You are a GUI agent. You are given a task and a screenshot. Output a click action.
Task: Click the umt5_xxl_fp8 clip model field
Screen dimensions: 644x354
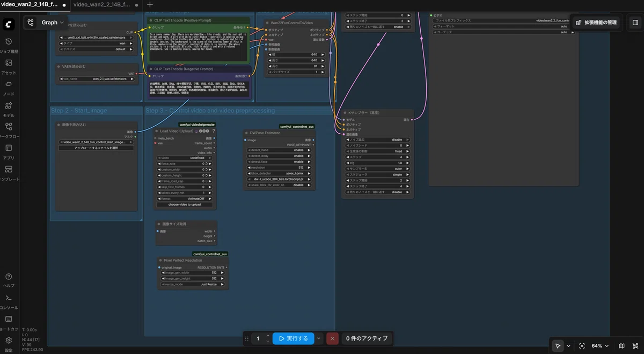coord(97,37)
